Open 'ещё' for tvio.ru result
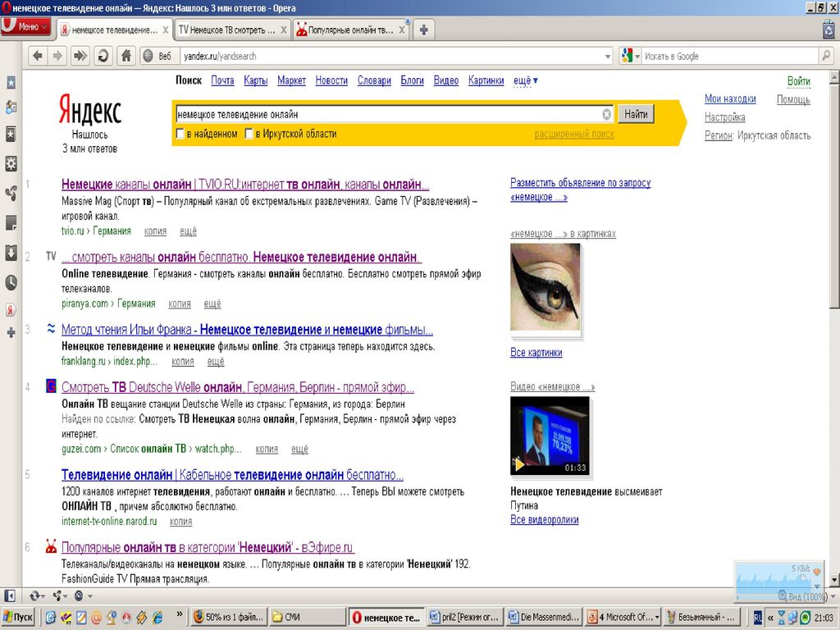 tap(188, 231)
